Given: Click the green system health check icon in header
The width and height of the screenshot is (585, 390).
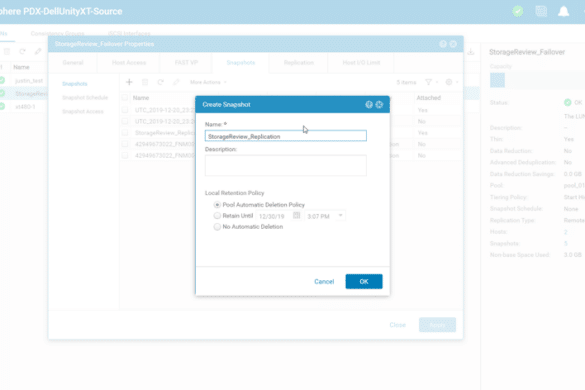Looking at the screenshot, I should [x=517, y=11].
